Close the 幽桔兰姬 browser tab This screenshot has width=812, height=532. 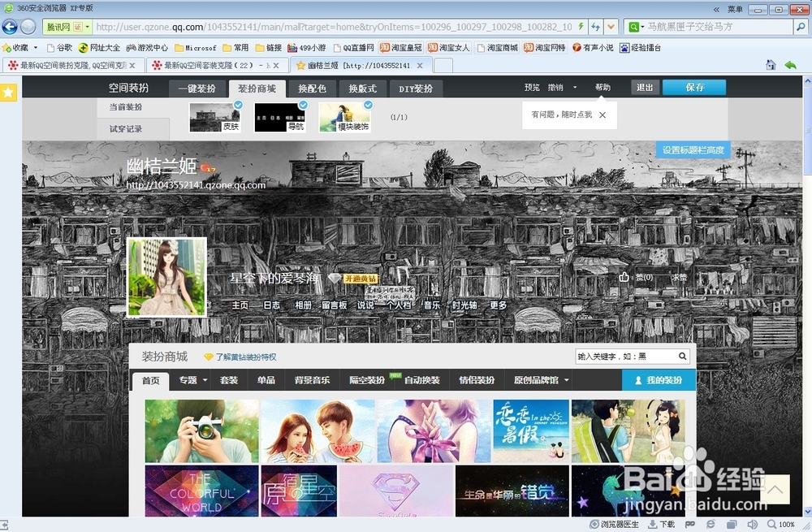point(420,65)
